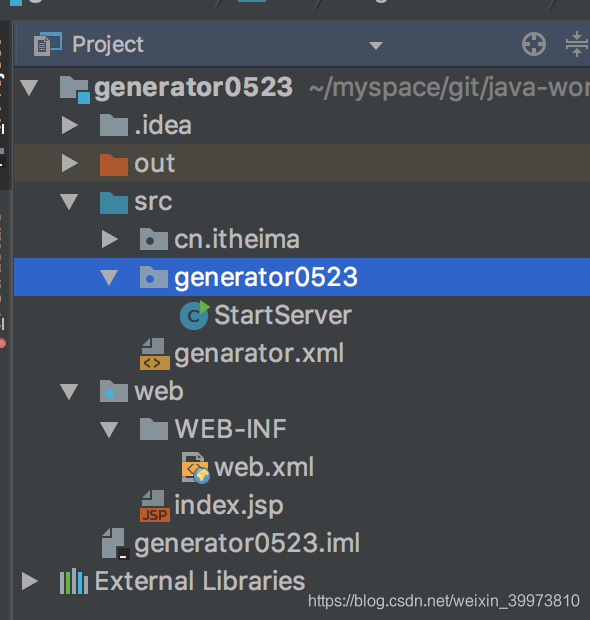
Task: Click the genarator.xml file icon
Action: coord(155,353)
